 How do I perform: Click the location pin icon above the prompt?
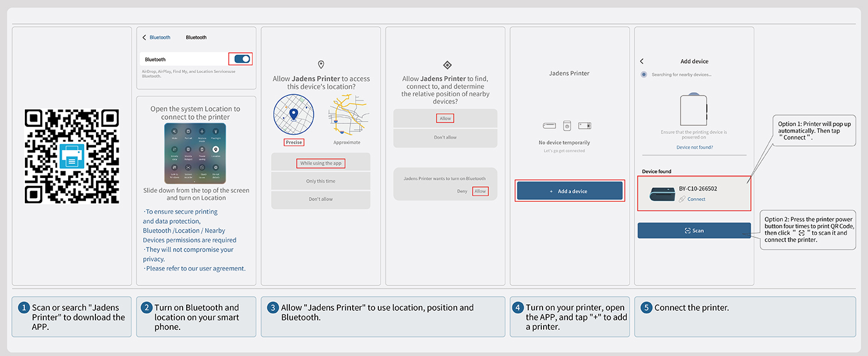coord(321,65)
